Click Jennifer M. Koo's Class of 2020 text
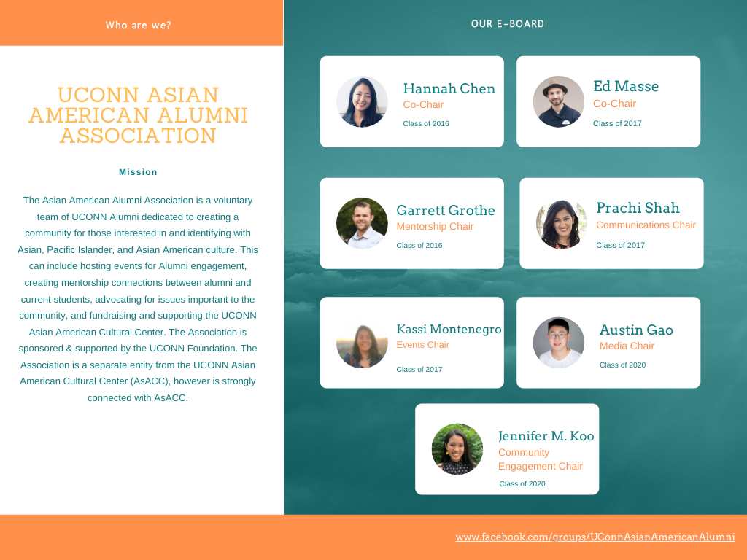 [x=522, y=484]
